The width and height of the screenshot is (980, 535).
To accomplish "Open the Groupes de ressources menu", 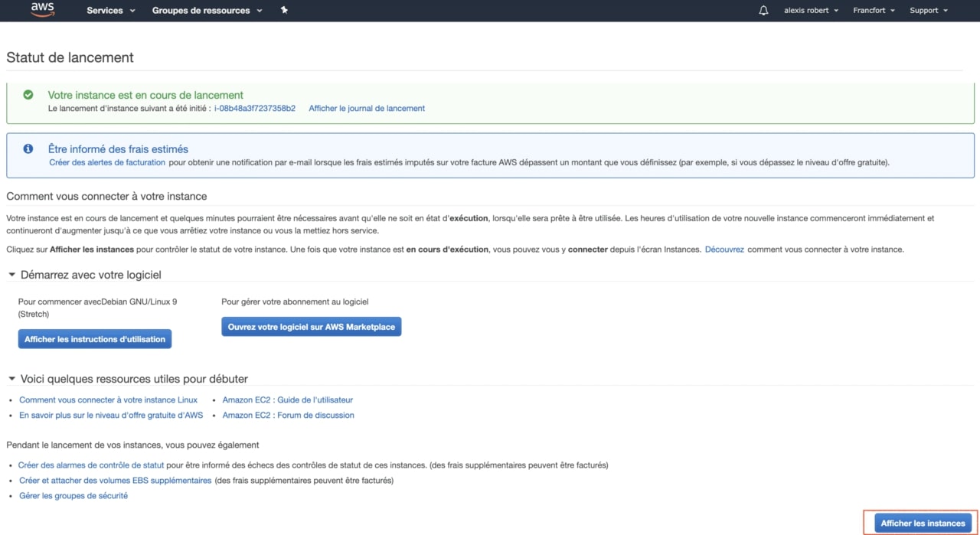I will (207, 11).
